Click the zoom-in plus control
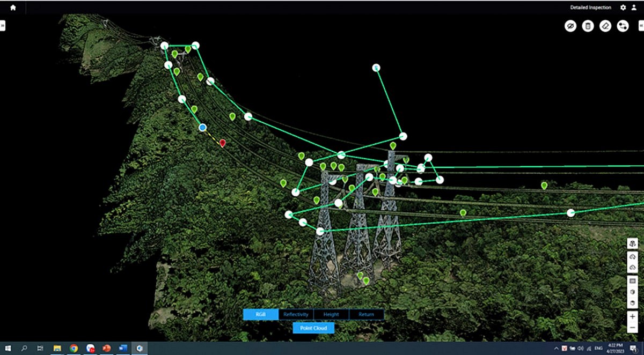Image resolution: width=644 pixels, height=355 pixels. point(632,316)
